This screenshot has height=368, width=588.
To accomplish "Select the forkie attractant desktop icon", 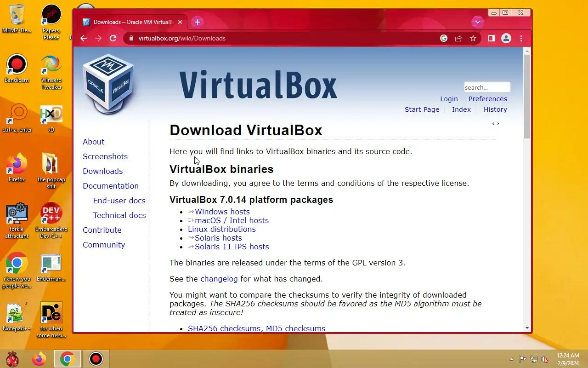I will [17, 221].
